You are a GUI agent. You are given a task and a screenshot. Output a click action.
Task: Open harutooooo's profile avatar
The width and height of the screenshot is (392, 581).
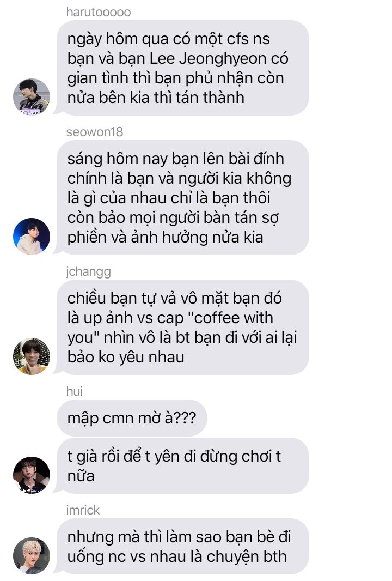[x=32, y=96]
